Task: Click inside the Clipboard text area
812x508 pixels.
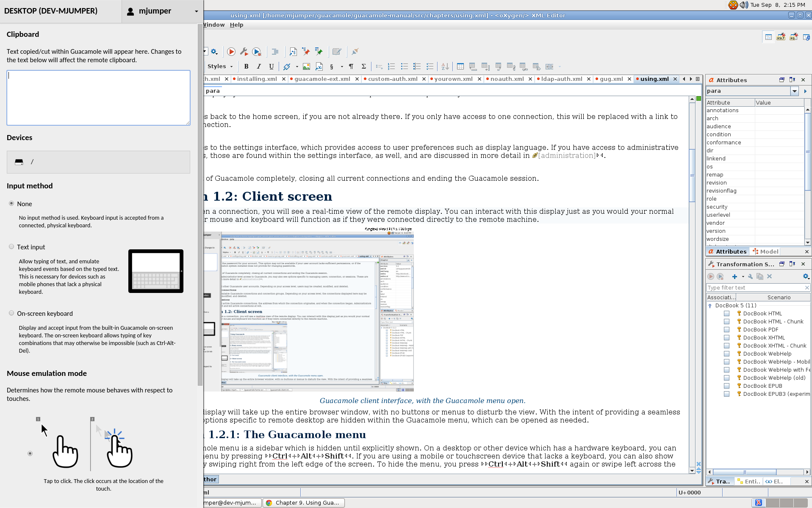Action: point(98,98)
